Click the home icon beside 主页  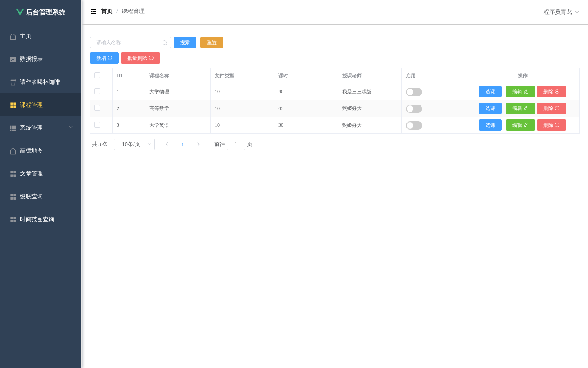[13, 36]
